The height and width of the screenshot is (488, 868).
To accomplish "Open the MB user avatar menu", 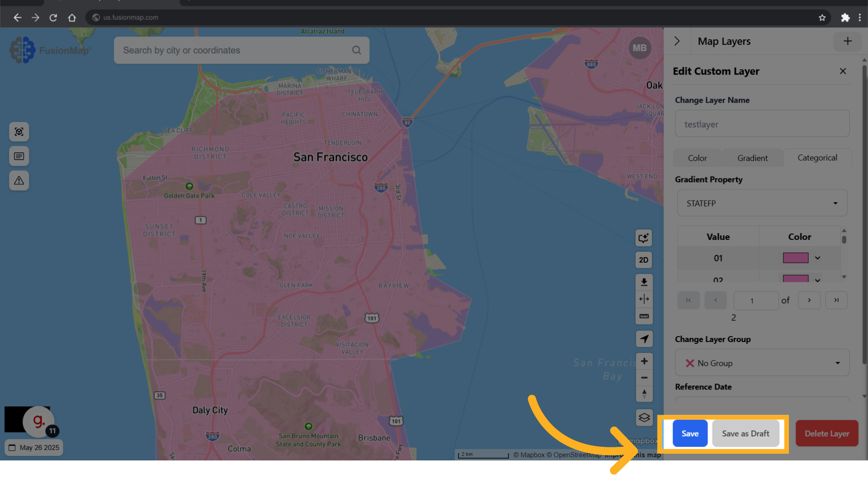I will tap(639, 48).
